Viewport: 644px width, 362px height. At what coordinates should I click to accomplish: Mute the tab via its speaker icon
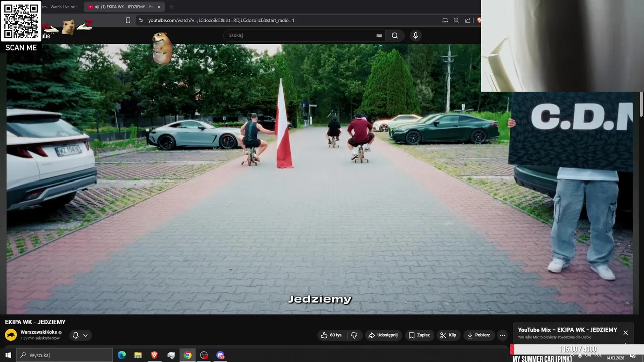[97, 7]
